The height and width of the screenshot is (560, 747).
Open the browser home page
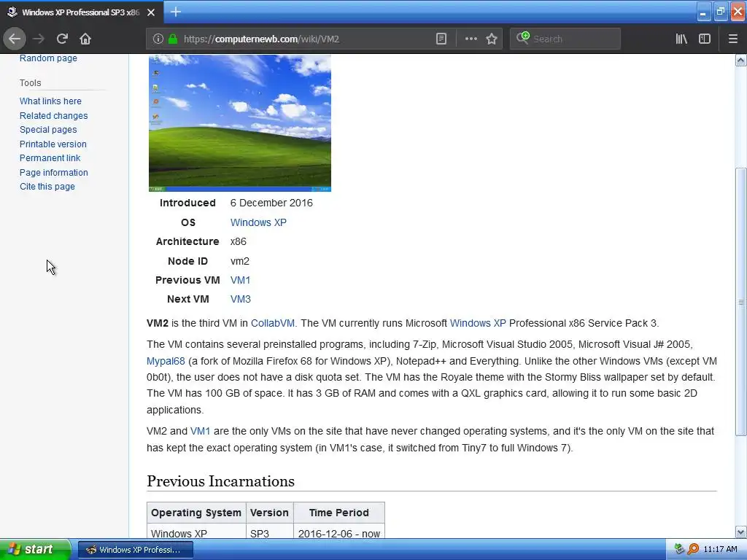[x=85, y=39]
